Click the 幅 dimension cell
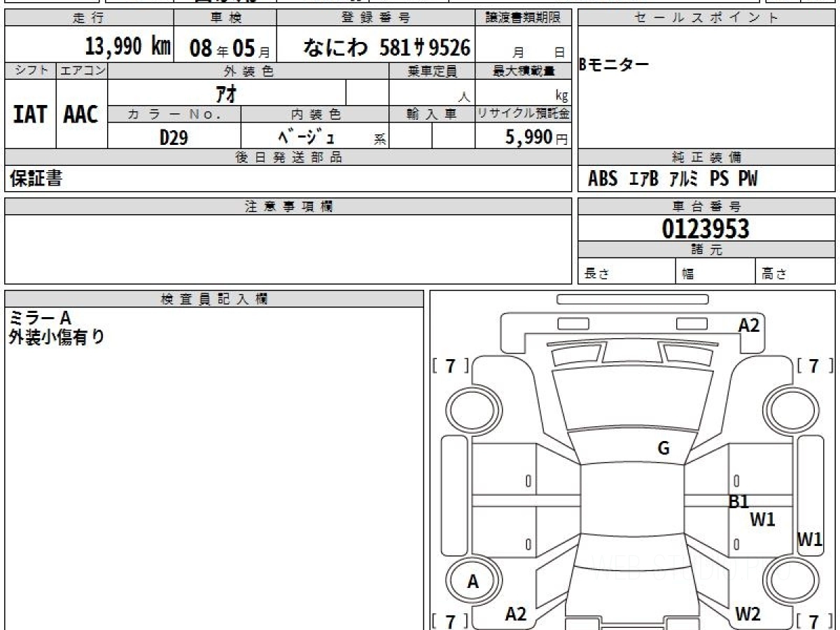Image resolution: width=840 pixels, height=630 pixels. pyautogui.click(x=716, y=272)
